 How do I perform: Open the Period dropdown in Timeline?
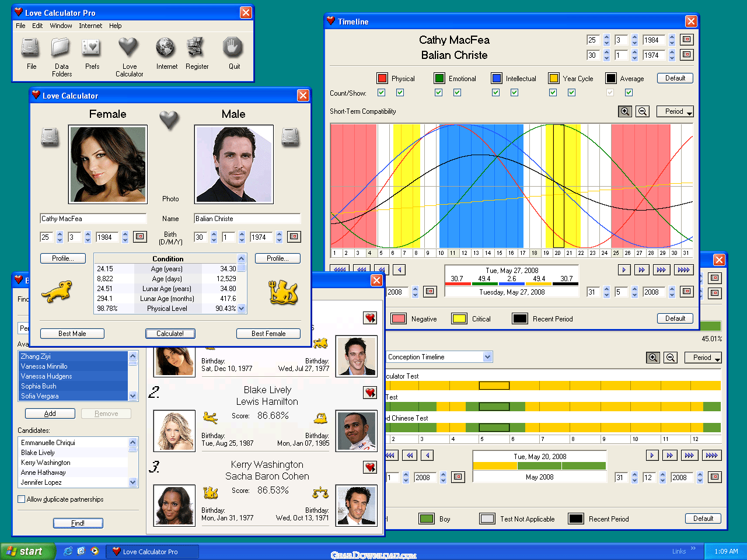tap(675, 111)
